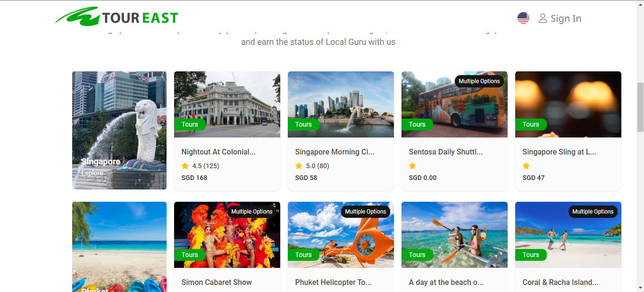Click the US flag language icon
This screenshot has height=292, width=644.
[x=523, y=18]
